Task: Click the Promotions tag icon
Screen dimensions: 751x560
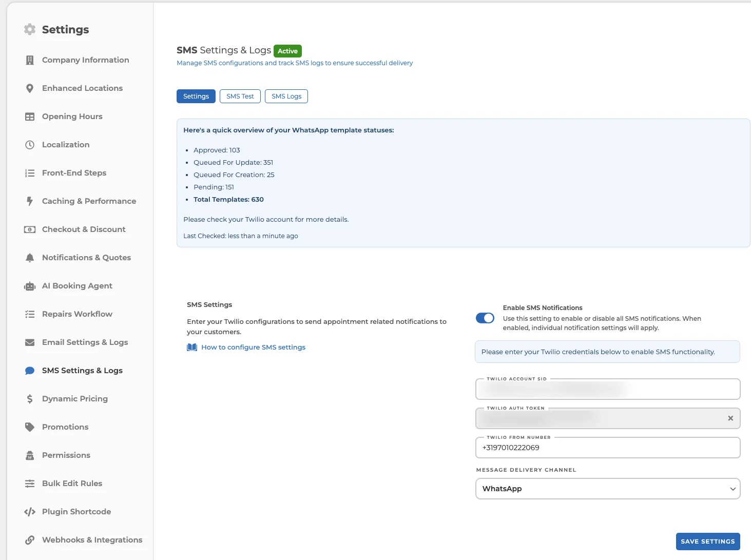Action: [30, 427]
